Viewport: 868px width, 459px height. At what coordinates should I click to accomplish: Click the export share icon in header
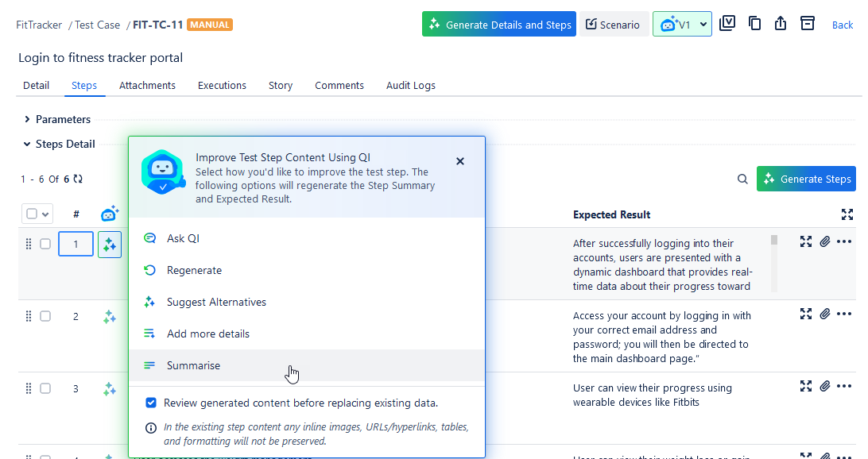pyautogui.click(x=781, y=24)
